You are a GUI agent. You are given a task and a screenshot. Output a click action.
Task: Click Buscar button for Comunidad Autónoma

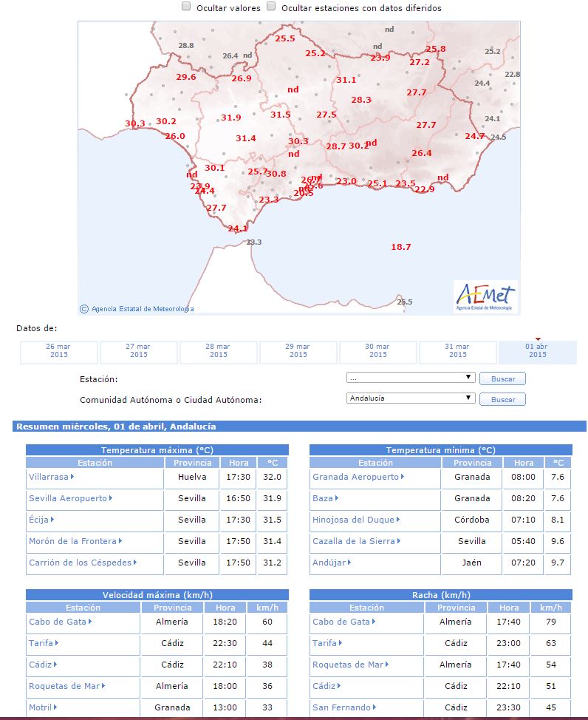click(x=502, y=399)
